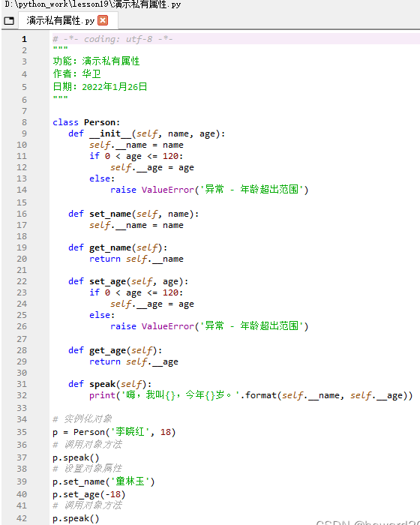Click the closing docstring quotes on line 6
This screenshot has height=525, width=420.
tap(60, 98)
